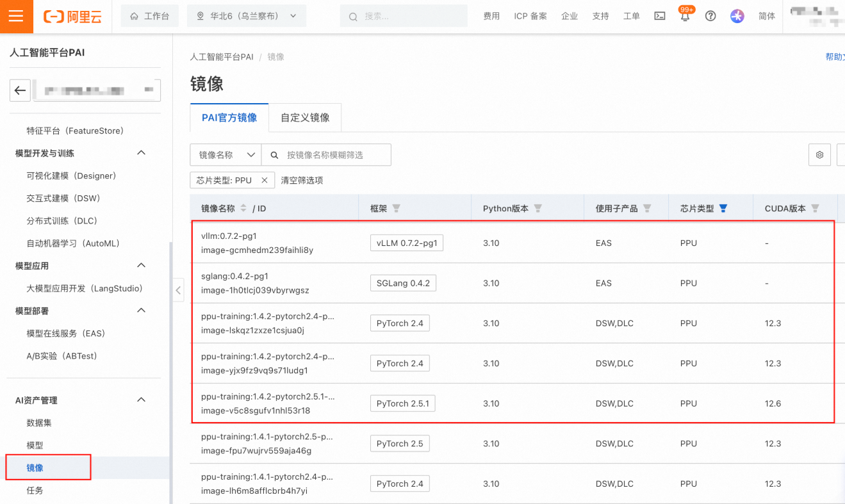Image resolution: width=845 pixels, height=504 pixels.
Task: Click the PyTorch 2.5.1 framework tag
Action: click(x=403, y=403)
